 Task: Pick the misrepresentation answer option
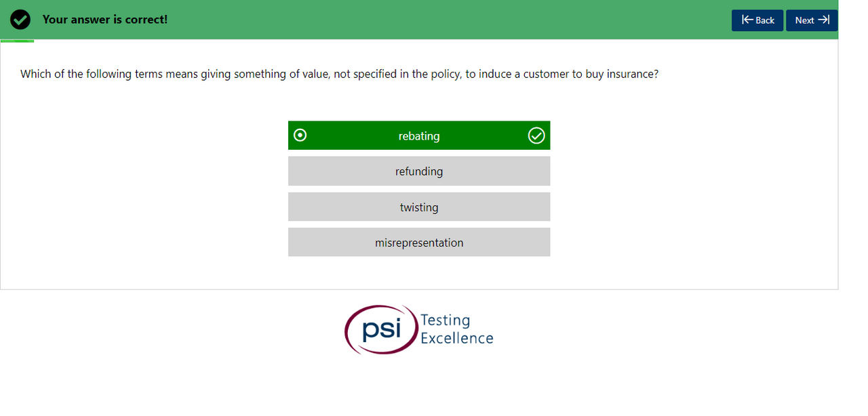[x=418, y=243]
